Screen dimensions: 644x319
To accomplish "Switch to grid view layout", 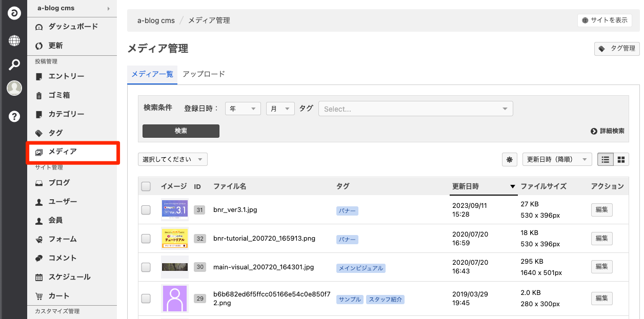I will [621, 160].
